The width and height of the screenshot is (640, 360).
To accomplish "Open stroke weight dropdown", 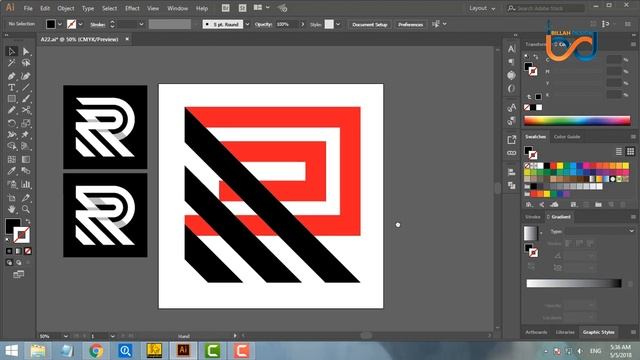I will 141,24.
